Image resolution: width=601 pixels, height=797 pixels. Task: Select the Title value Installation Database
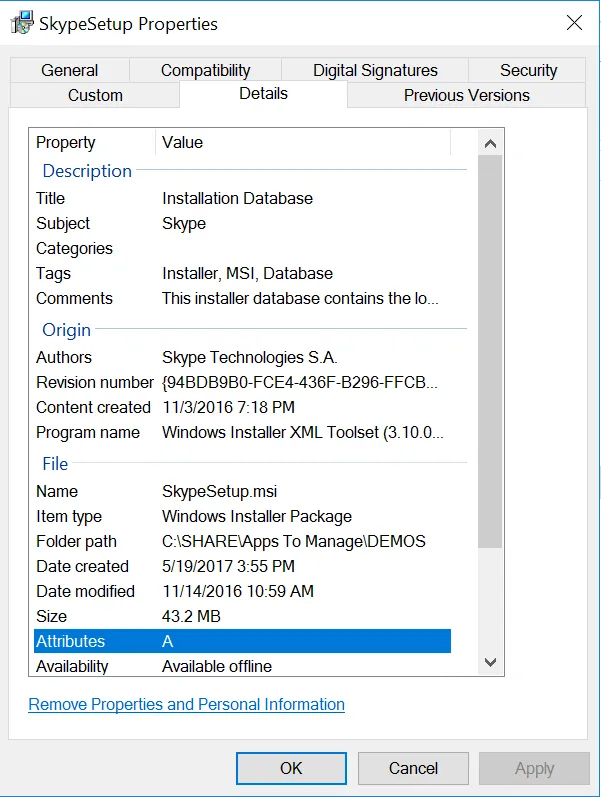coord(237,198)
